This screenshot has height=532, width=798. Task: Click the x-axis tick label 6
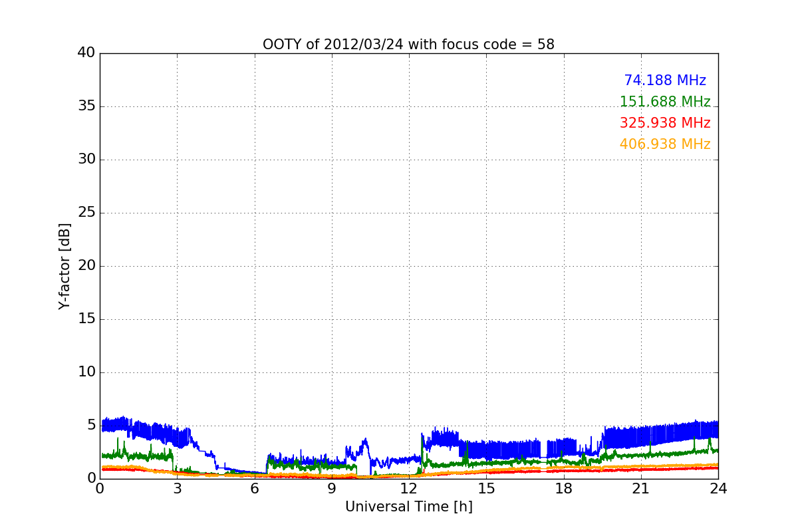[x=255, y=489]
